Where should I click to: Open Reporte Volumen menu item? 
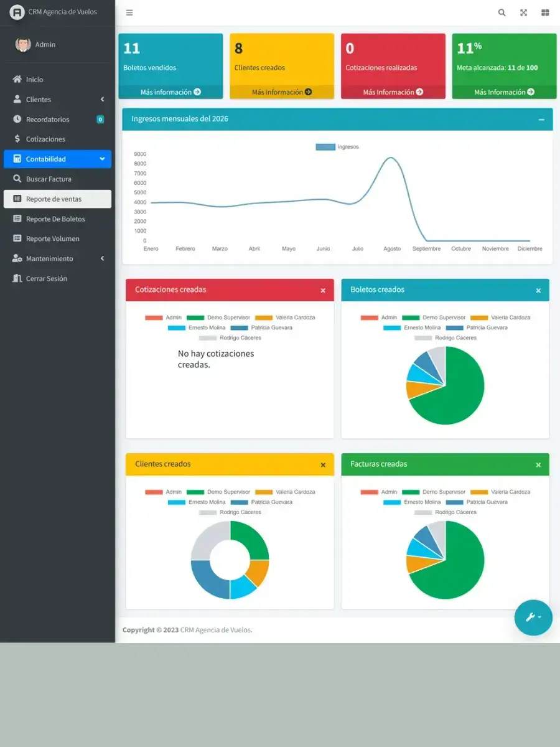57,238
